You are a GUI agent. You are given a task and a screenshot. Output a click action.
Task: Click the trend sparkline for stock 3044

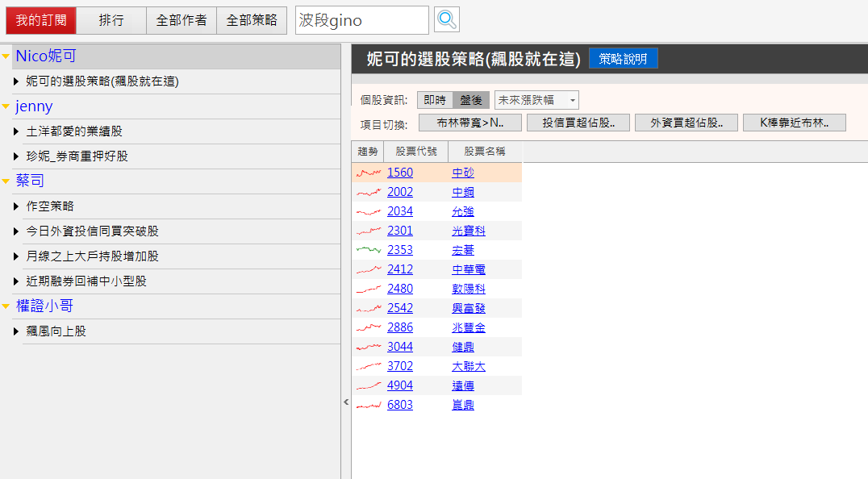coord(368,347)
